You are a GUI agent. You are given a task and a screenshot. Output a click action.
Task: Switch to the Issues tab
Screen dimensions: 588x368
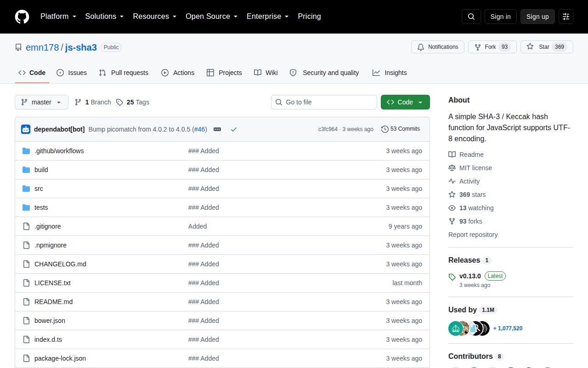[x=72, y=73]
